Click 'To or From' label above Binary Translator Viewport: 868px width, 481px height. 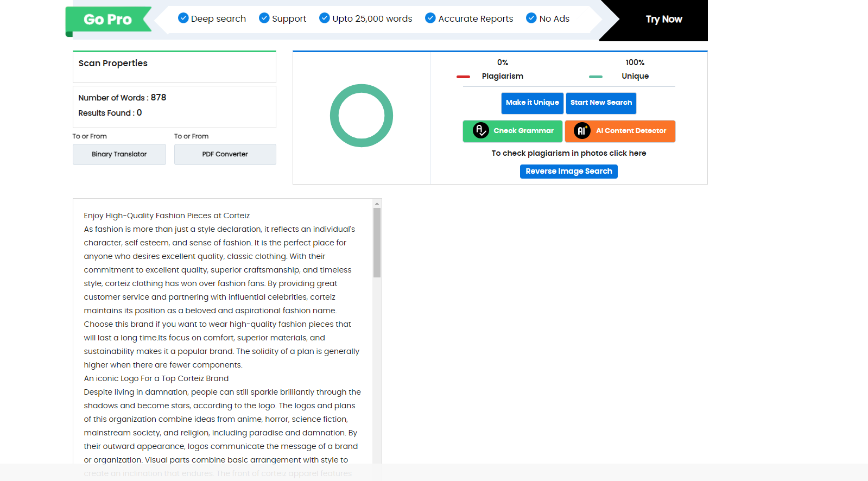pyautogui.click(x=90, y=136)
